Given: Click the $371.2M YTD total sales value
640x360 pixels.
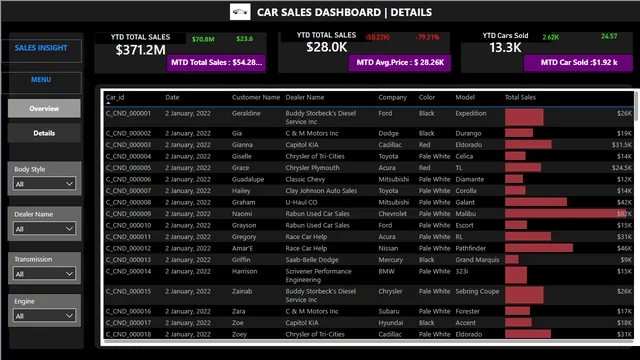Looking at the screenshot, I should (140, 50).
